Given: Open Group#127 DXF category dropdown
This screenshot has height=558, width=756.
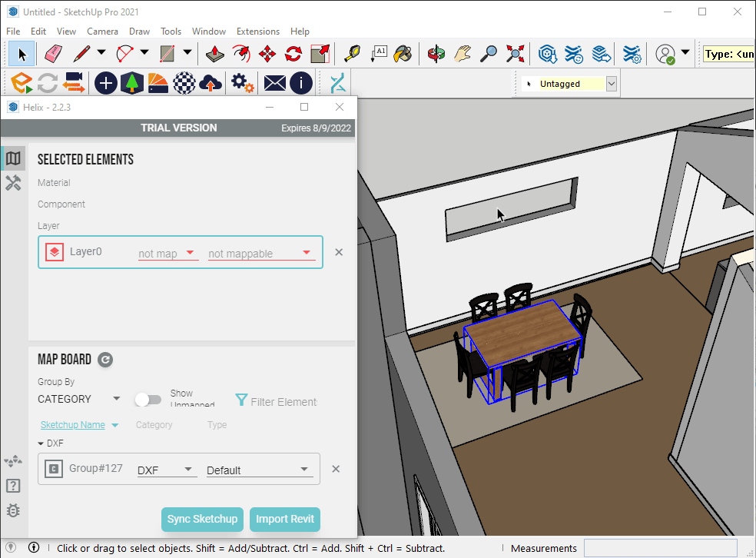Looking at the screenshot, I should coord(167,470).
